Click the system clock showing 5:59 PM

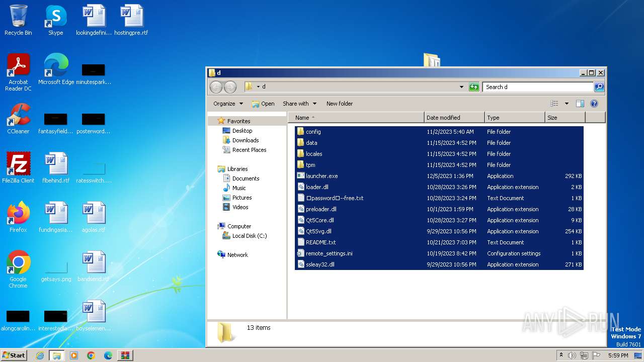tap(618, 355)
